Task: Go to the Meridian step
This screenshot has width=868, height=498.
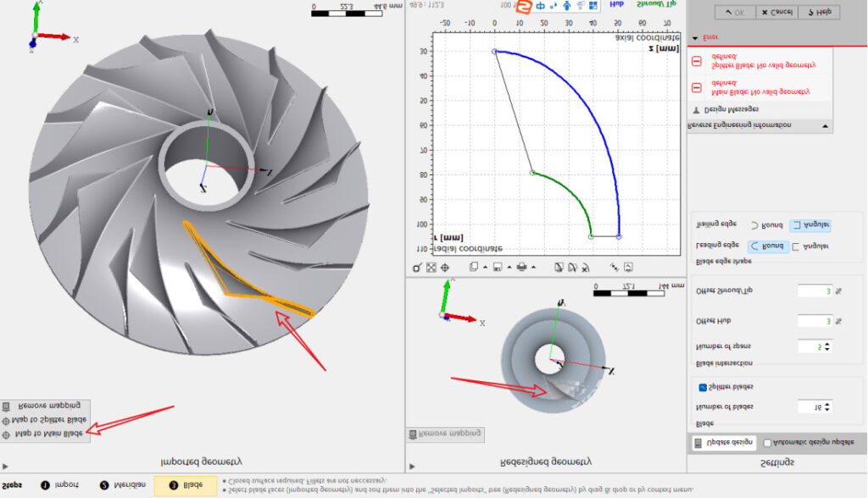Action: (123, 485)
